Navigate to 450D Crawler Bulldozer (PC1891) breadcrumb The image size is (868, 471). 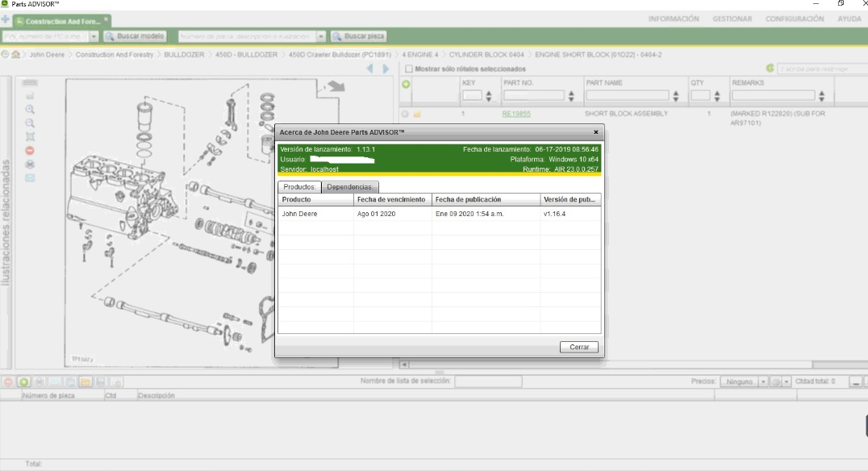point(340,55)
